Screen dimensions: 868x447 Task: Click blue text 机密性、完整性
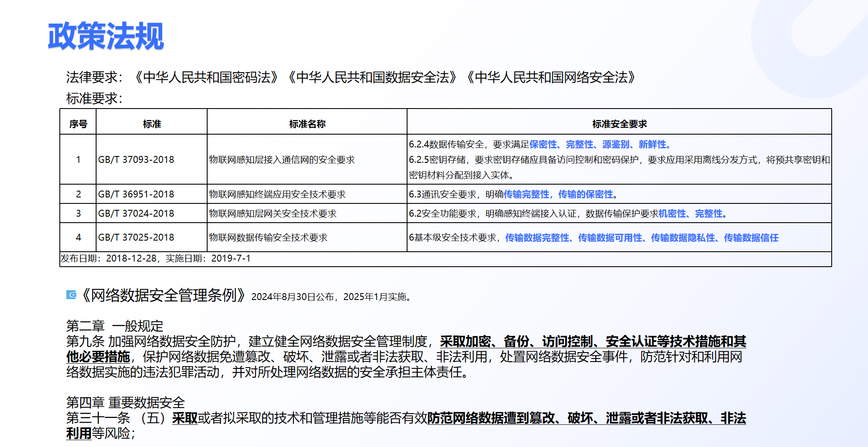(691, 213)
